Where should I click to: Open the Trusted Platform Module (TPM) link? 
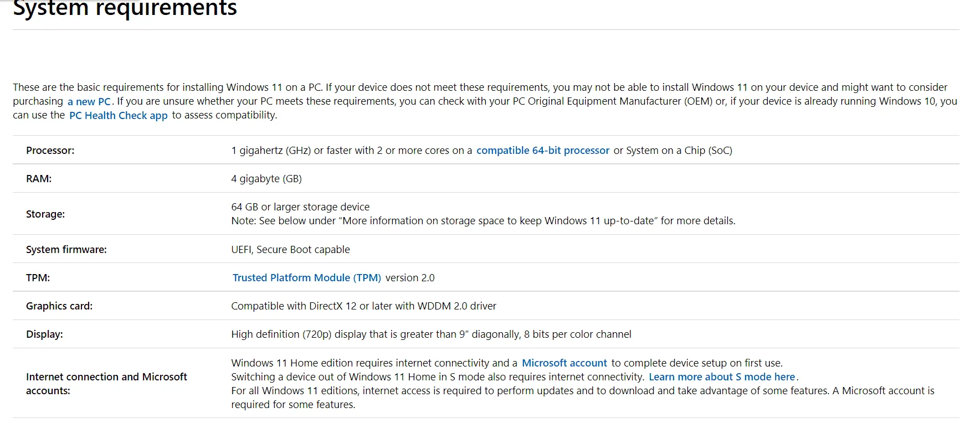click(307, 278)
